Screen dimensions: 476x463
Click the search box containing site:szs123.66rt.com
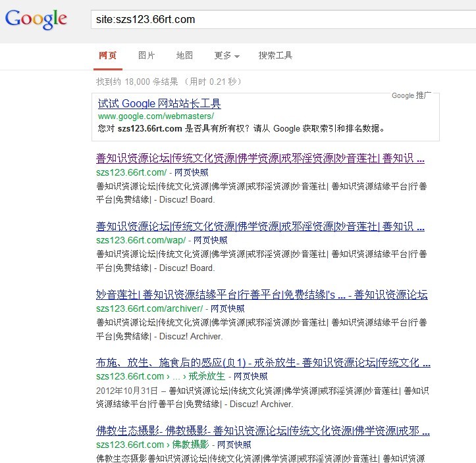pyautogui.click(x=283, y=20)
